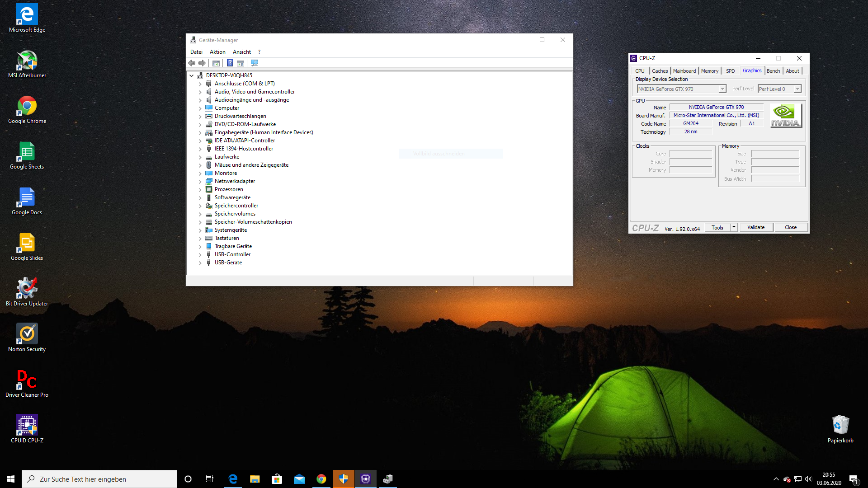868x488 pixels.
Task: Click the Back navigation arrow in Geräte-Manager
Action: click(x=191, y=63)
